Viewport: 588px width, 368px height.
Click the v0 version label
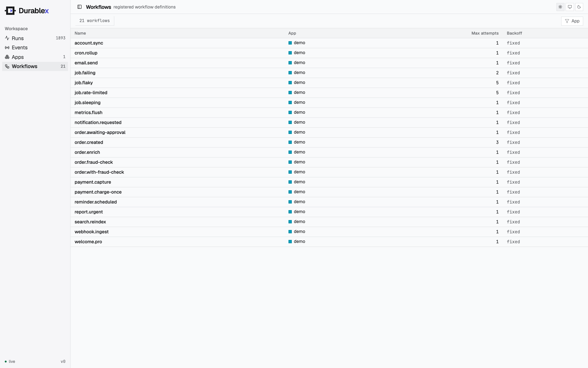click(x=63, y=361)
